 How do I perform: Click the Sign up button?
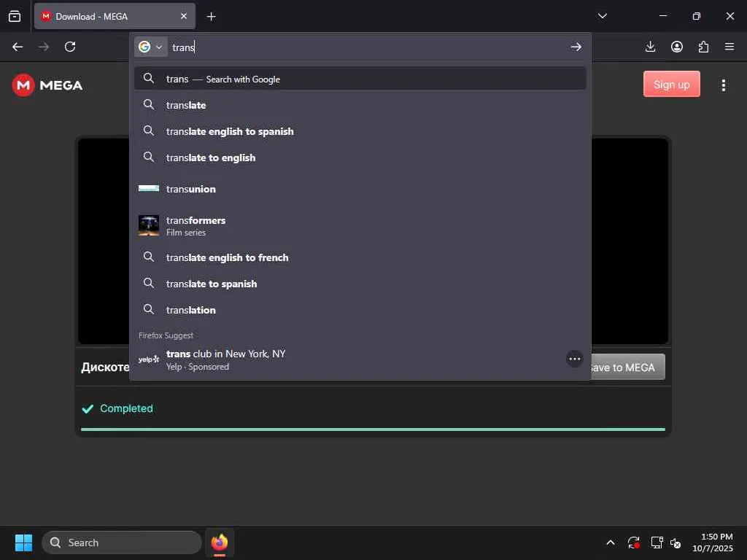pyautogui.click(x=671, y=85)
